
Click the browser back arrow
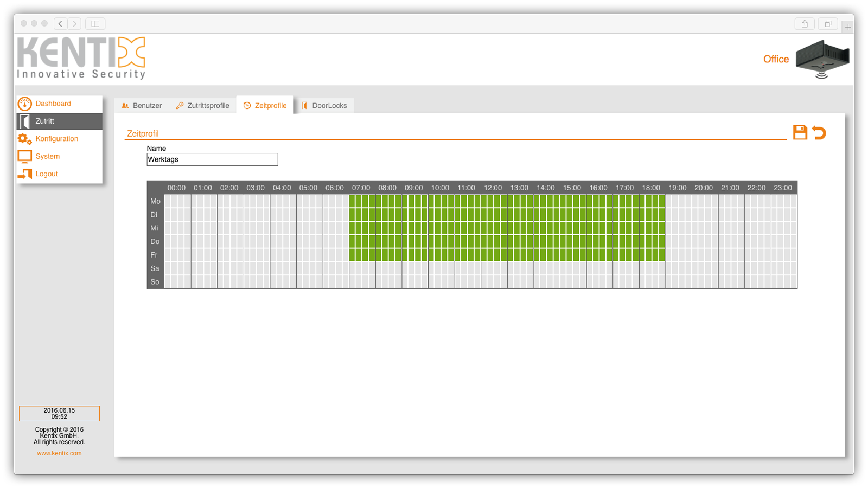pos(60,24)
